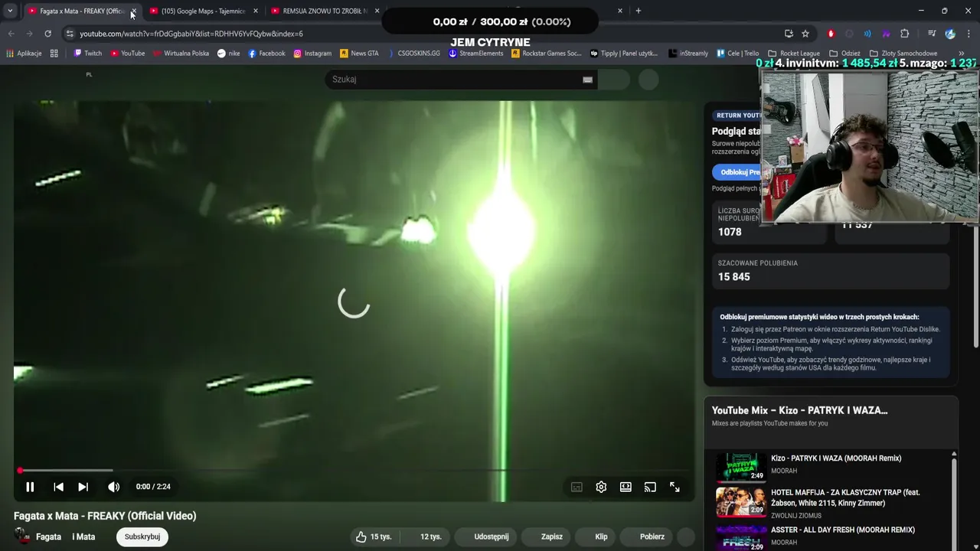Skip to the next video in playlist
This screenshot has height=551, width=980.
(83, 487)
